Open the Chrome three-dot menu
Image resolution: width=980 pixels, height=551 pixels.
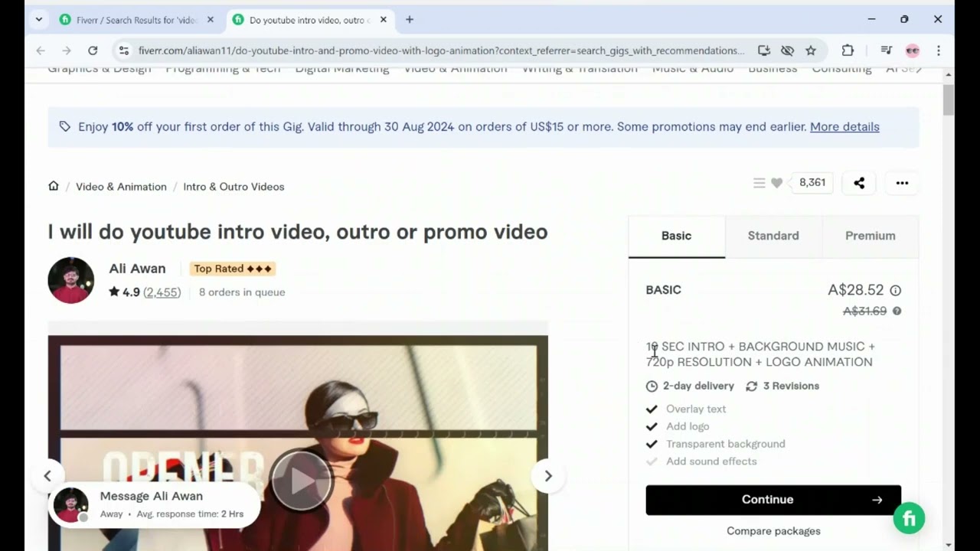click(939, 51)
